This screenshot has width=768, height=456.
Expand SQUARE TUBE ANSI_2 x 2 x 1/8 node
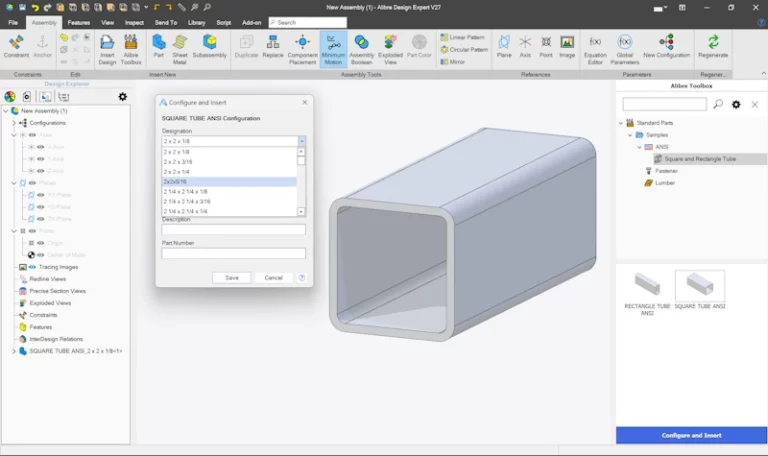[x=14, y=351]
